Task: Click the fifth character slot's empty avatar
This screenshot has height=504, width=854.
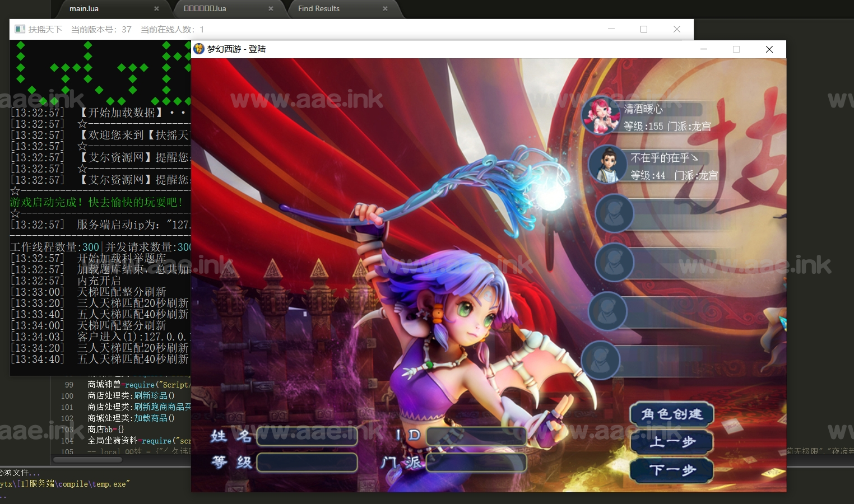Action: click(x=607, y=311)
